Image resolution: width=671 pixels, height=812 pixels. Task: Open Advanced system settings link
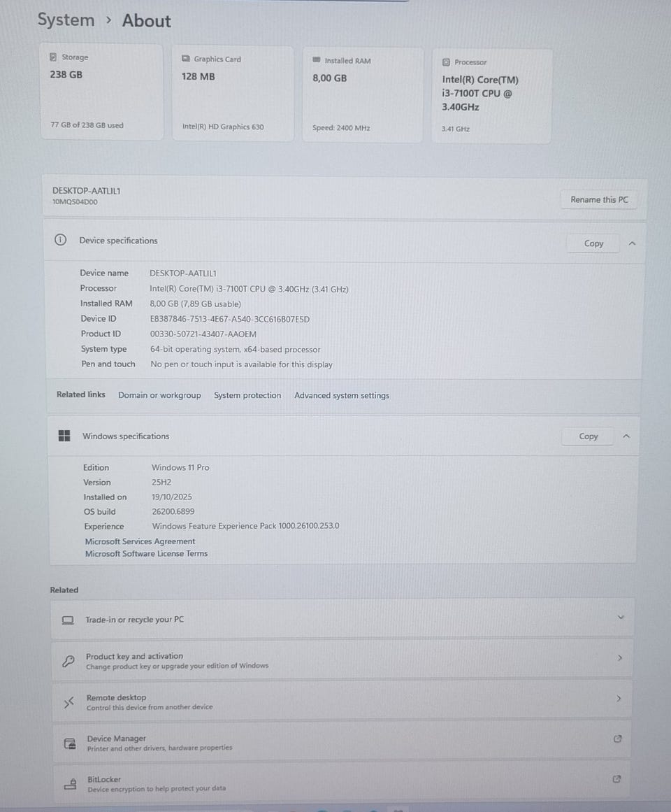click(342, 395)
